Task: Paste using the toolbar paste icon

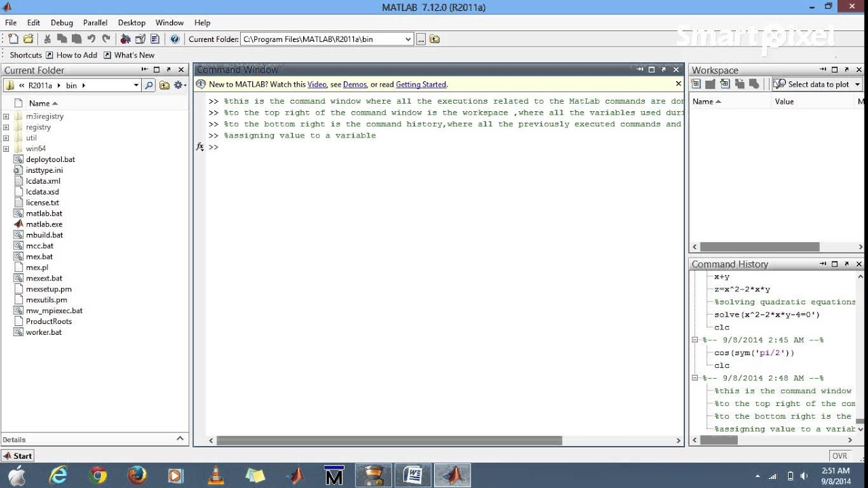Action: pyautogui.click(x=76, y=39)
